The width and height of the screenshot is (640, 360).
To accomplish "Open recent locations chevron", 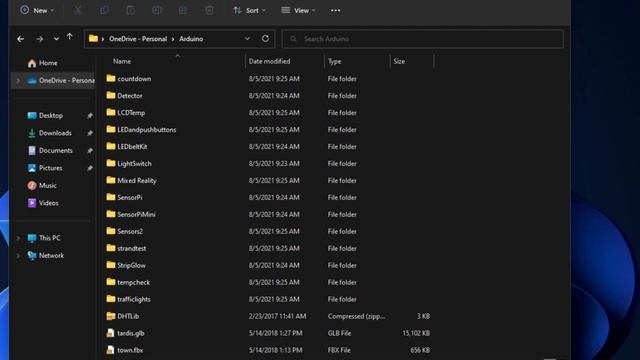I will click(56, 39).
